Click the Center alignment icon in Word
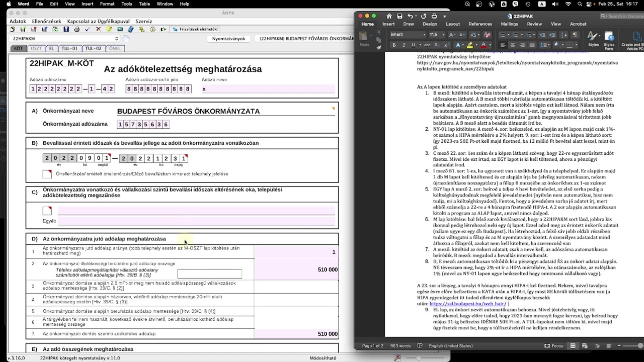Viewport: 644px width, 362px height. (512, 45)
